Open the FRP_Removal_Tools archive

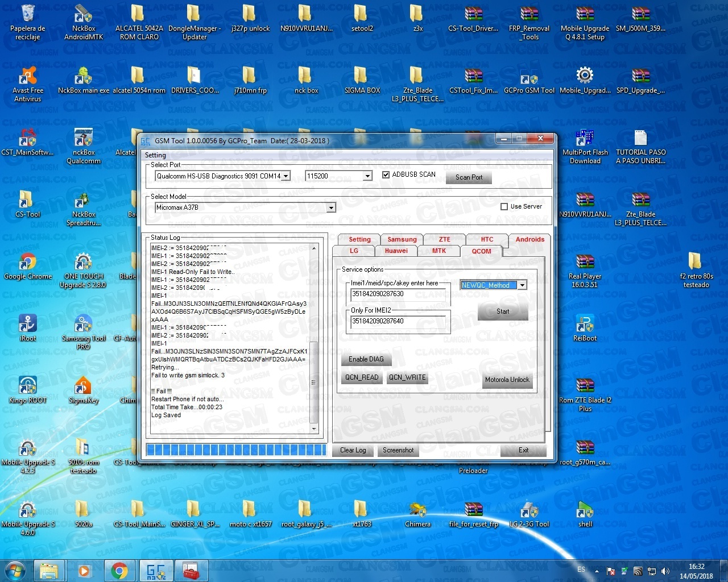coord(529,23)
